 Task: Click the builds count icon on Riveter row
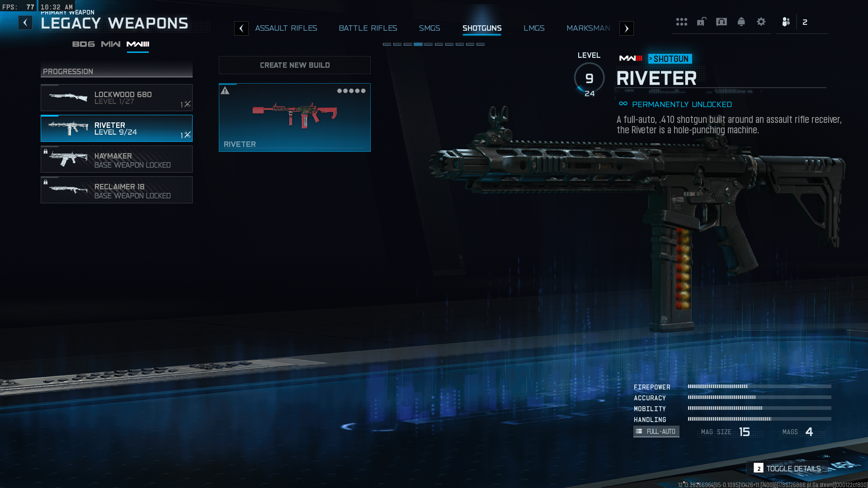click(x=186, y=135)
